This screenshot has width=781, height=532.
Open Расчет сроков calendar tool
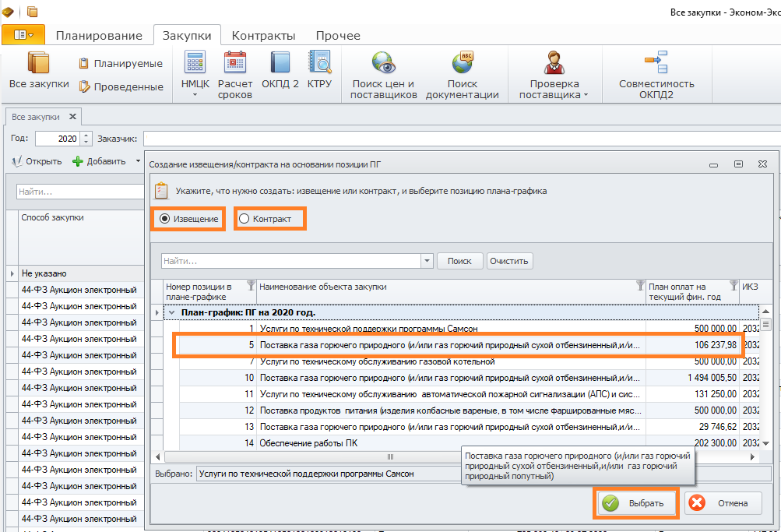pos(234,63)
